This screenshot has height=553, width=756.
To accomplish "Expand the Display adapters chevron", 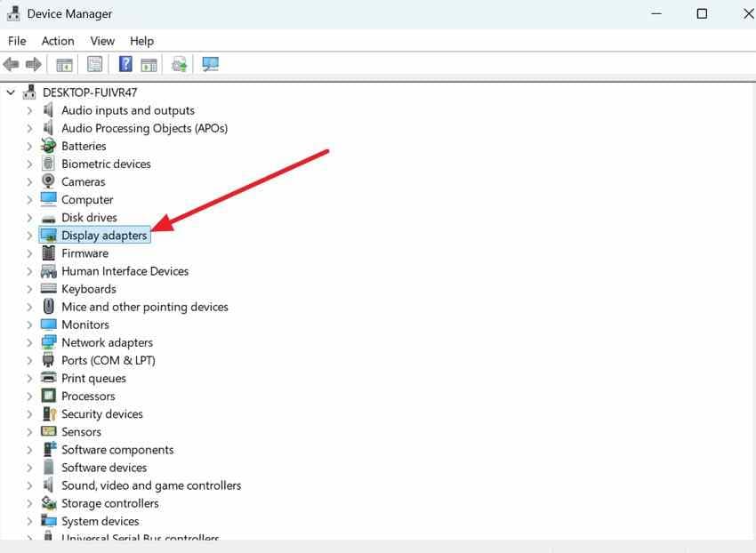I will click(x=30, y=236).
